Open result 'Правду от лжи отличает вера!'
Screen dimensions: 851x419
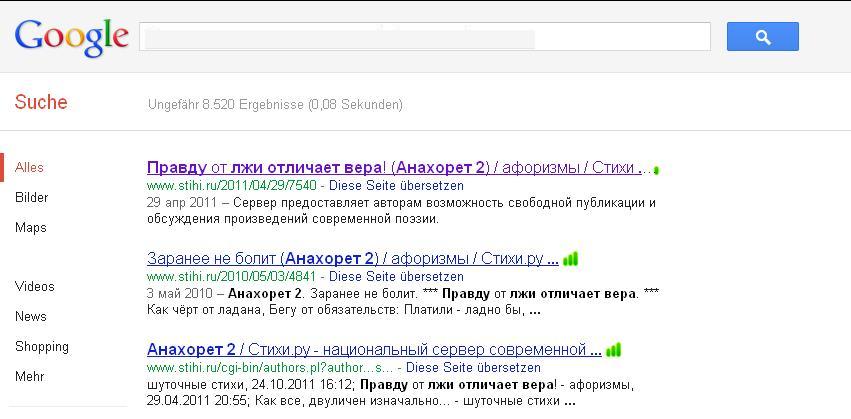tap(399, 168)
